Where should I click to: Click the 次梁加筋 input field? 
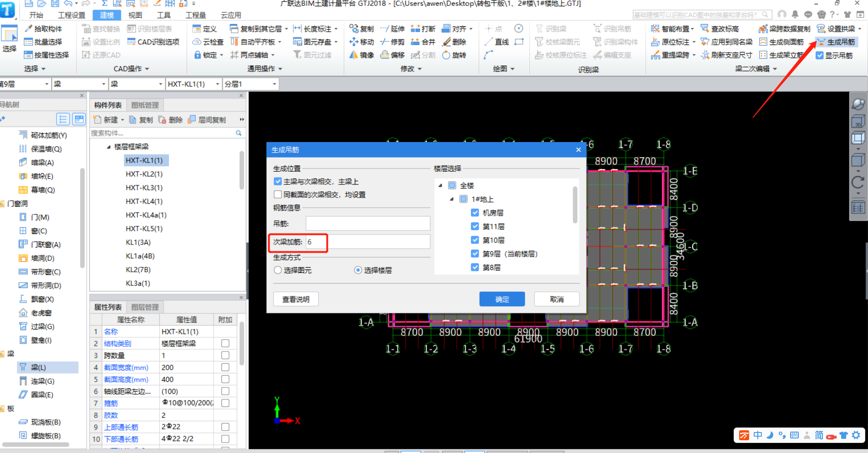(368, 242)
